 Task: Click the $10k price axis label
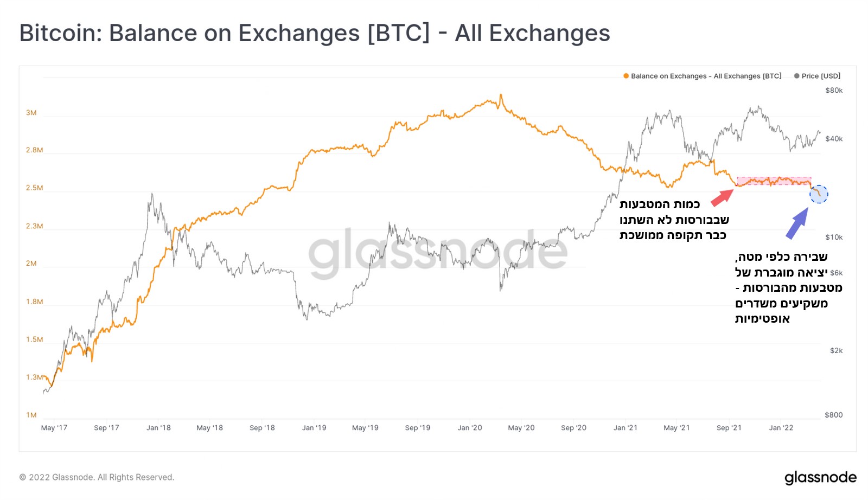pos(834,238)
